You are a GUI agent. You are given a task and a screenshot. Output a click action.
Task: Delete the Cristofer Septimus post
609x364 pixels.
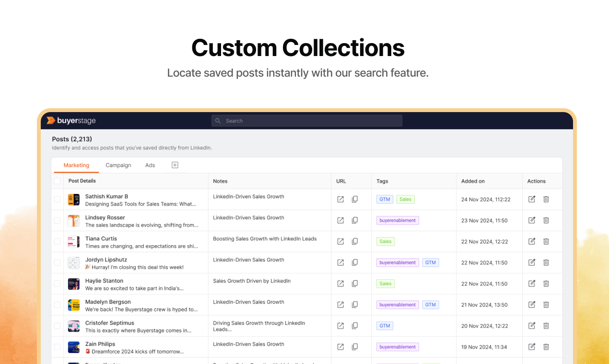(546, 326)
